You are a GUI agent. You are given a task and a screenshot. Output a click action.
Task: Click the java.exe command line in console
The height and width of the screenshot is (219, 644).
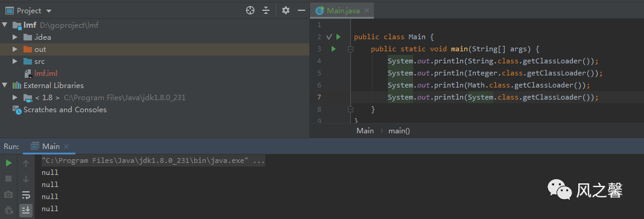pos(153,160)
